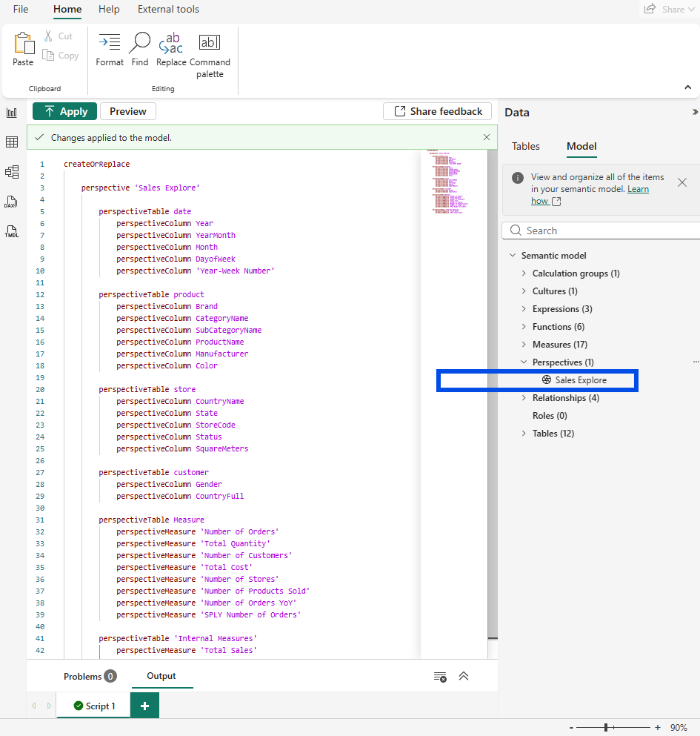This screenshot has height=736, width=700.
Task: Select the Script 1 tab
Action: click(94, 706)
